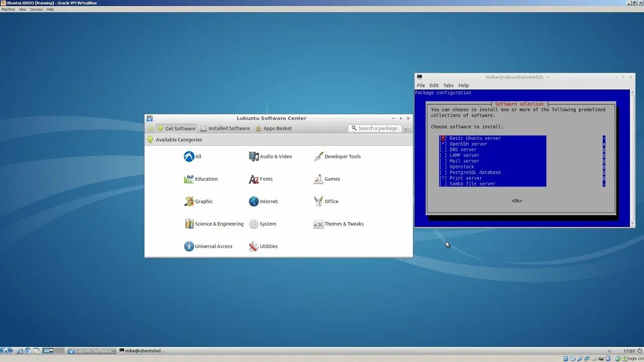
Task: Open the terminal Edit menu
Action: click(434, 85)
